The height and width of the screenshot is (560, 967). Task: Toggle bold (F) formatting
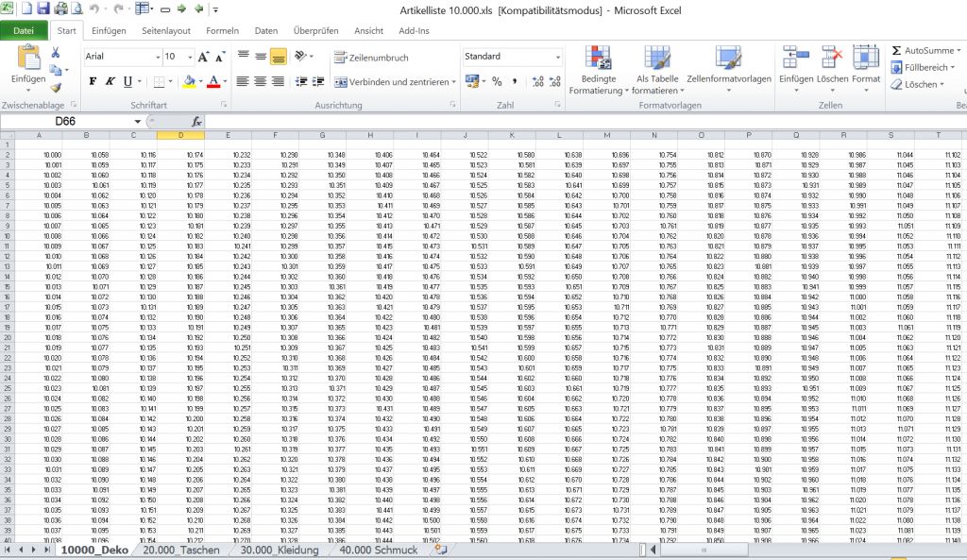pos(93,82)
